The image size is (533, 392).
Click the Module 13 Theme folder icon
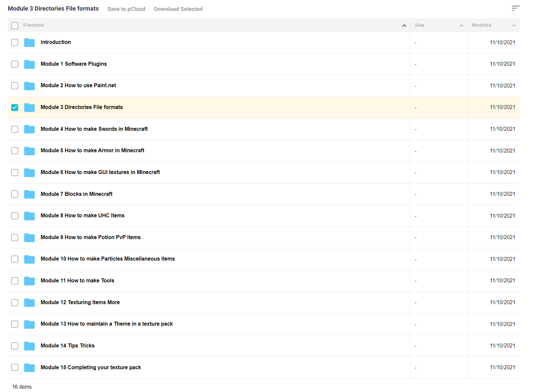tap(29, 324)
